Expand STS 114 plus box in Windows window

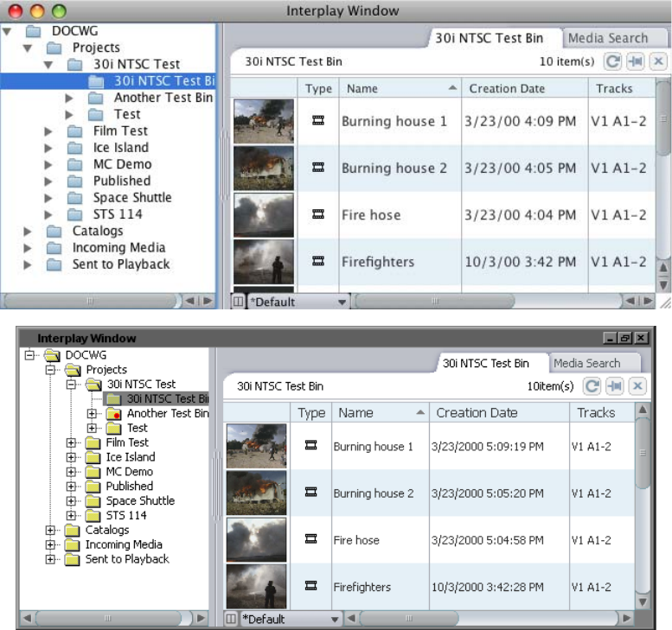71,516
